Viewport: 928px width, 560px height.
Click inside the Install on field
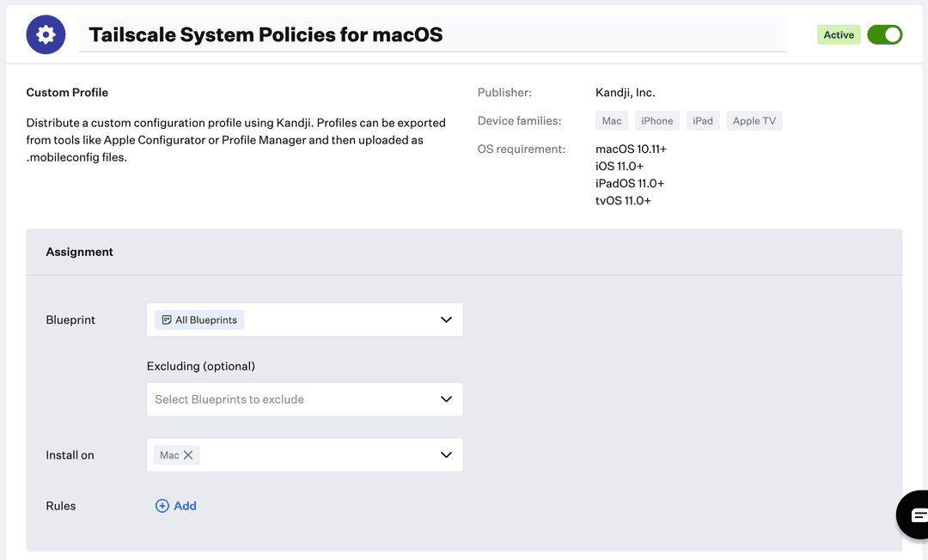318,455
